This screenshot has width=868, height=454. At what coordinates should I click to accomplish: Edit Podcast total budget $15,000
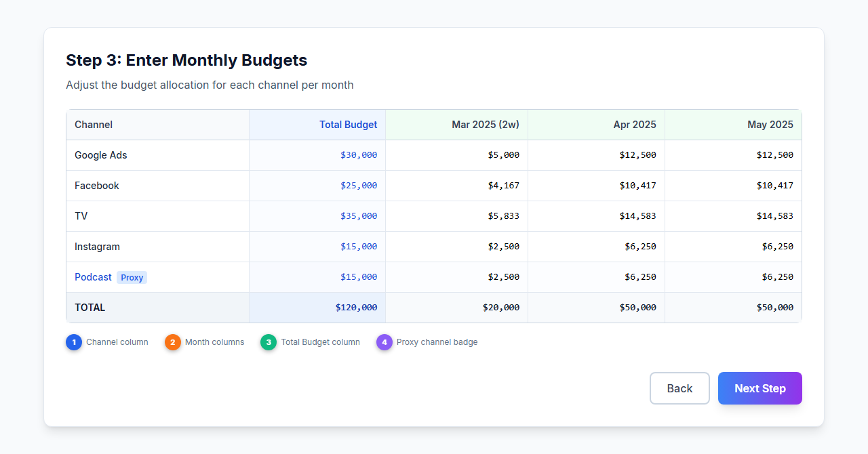(317, 277)
